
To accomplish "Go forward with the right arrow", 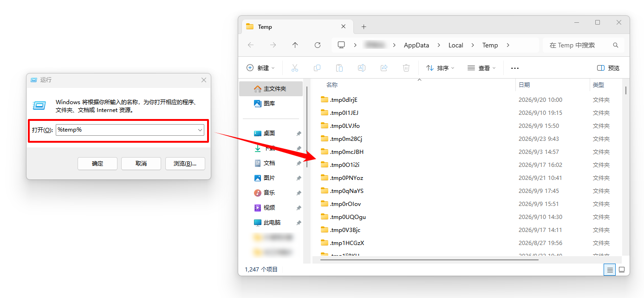I will (x=273, y=45).
